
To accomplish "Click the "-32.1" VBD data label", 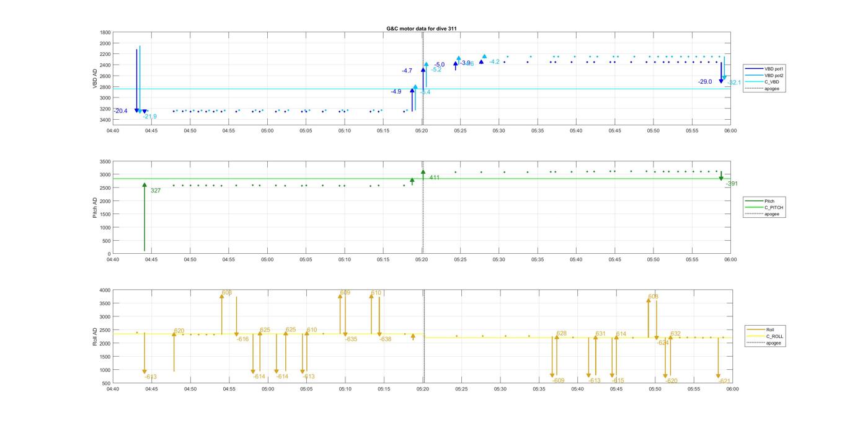I will tap(733, 83).
